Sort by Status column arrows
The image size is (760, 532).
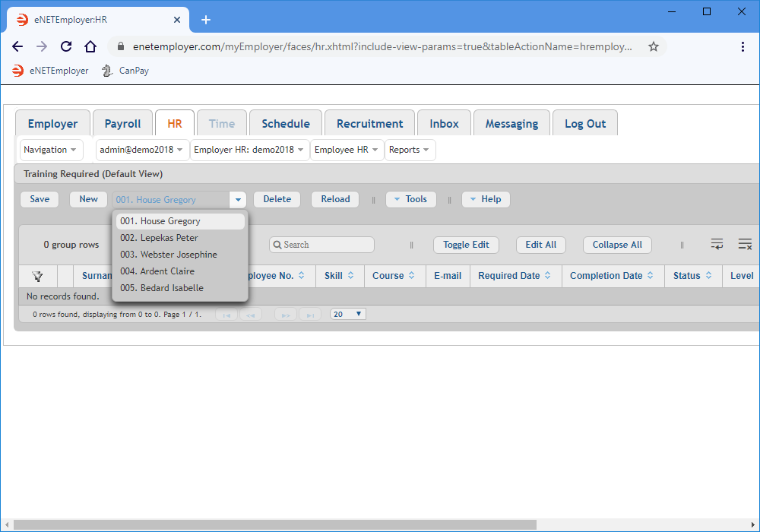708,275
